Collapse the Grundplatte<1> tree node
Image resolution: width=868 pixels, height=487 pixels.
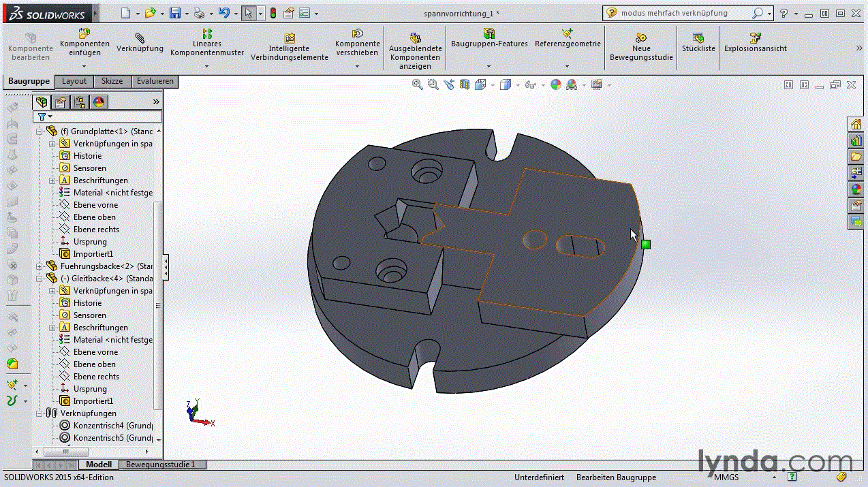[40, 131]
